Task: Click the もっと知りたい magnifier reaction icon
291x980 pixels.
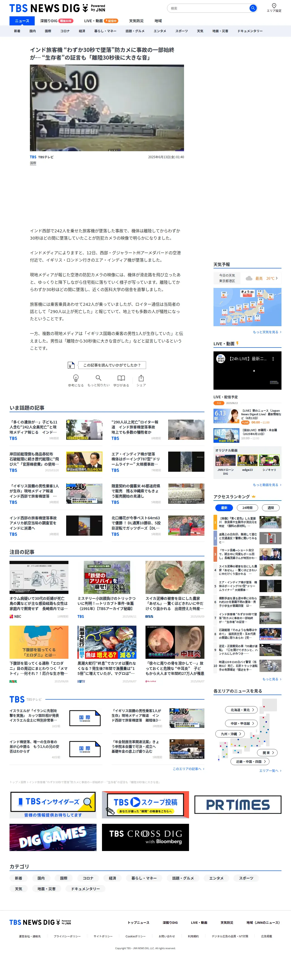Action: tap(99, 377)
